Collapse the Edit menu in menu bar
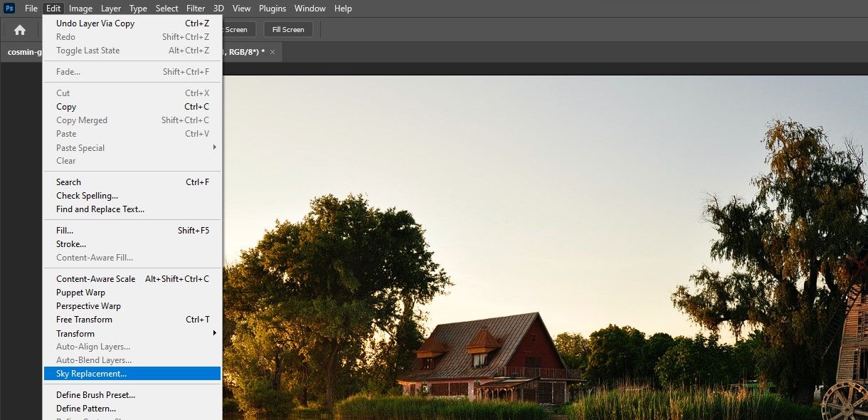Image resolution: width=868 pixels, height=420 pixels. coord(53,9)
